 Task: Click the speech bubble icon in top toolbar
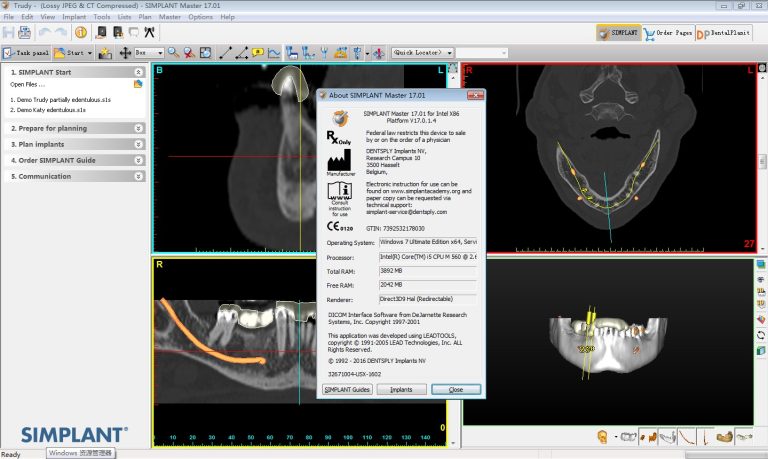tap(134, 32)
